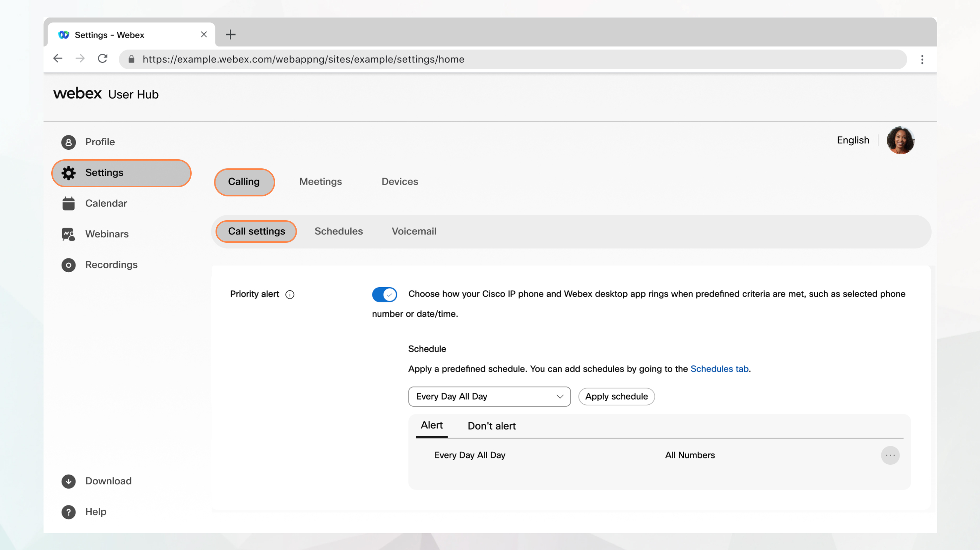Click the three-dot menu on Every Day All Day row

pos(890,455)
